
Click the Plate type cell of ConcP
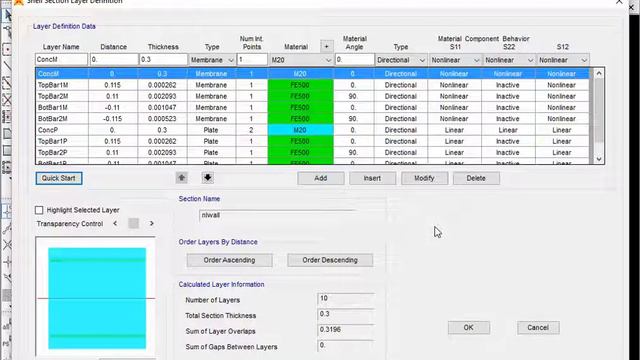pos(211,130)
